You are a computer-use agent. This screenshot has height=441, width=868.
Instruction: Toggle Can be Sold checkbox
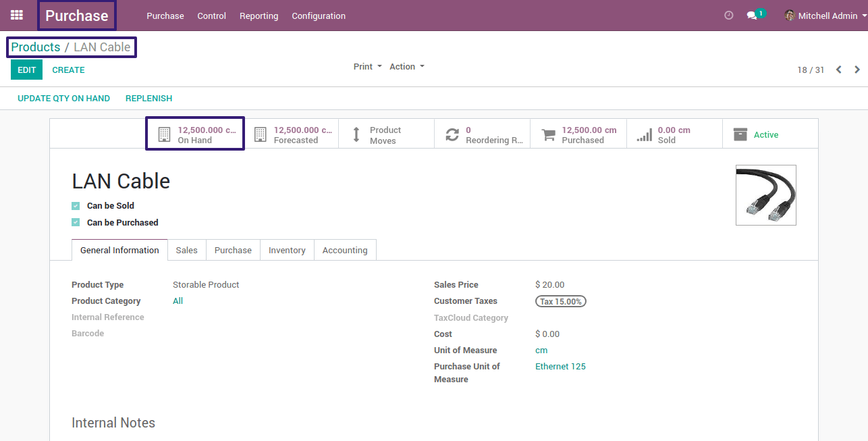[76, 206]
